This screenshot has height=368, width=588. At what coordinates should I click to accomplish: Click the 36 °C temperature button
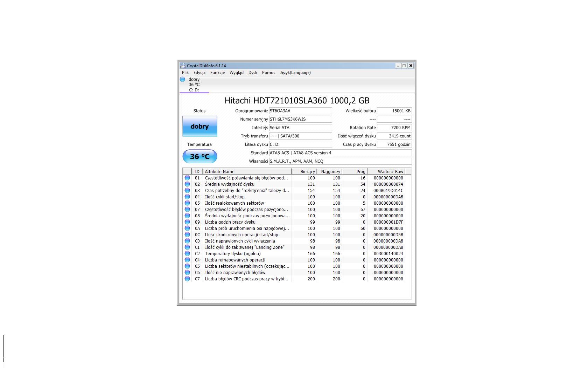200,156
